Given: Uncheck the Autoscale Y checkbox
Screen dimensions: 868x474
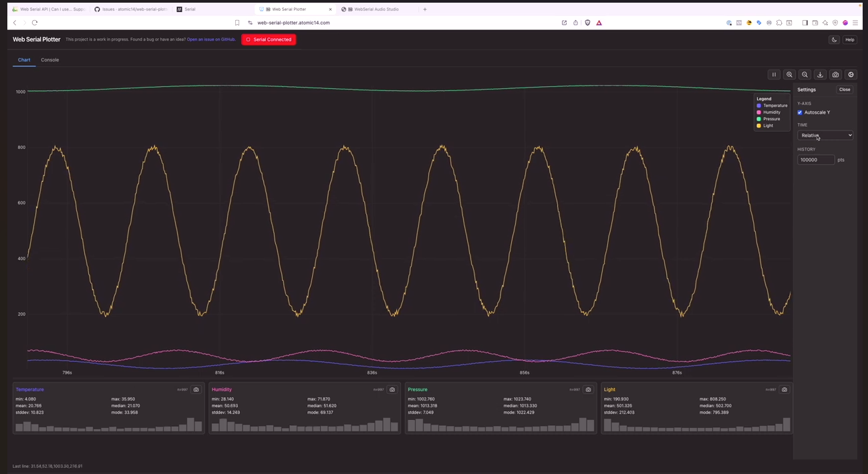Looking at the screenshot, I should tap(800, 112).
